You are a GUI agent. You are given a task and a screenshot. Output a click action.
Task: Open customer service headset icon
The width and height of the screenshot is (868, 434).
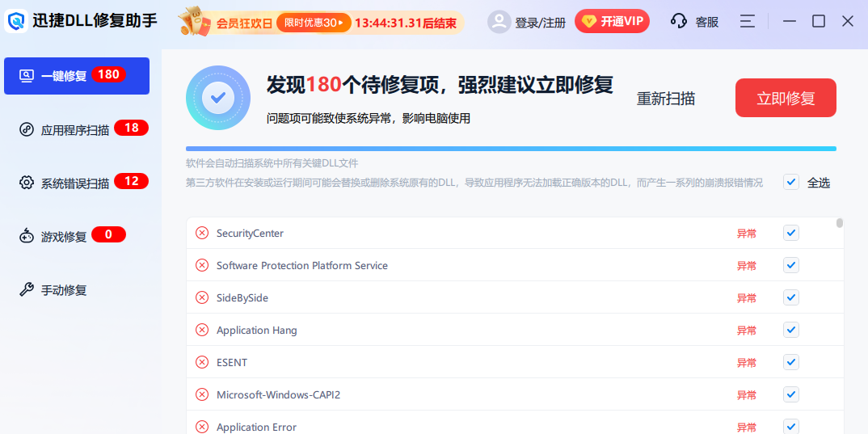click(x=679, y=22)
